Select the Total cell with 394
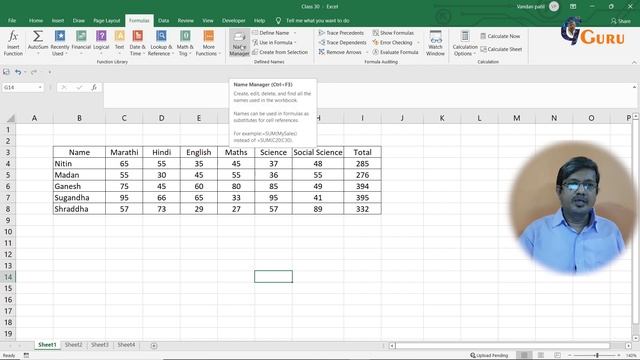Screen dimensions: 640x360 pyautogui.click(x=362, y=186)
